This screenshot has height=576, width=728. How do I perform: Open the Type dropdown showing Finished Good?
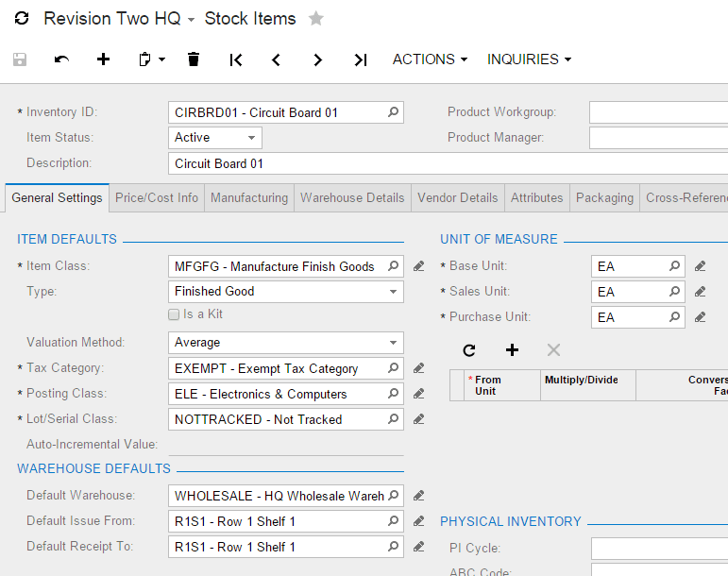coord(393,292)
